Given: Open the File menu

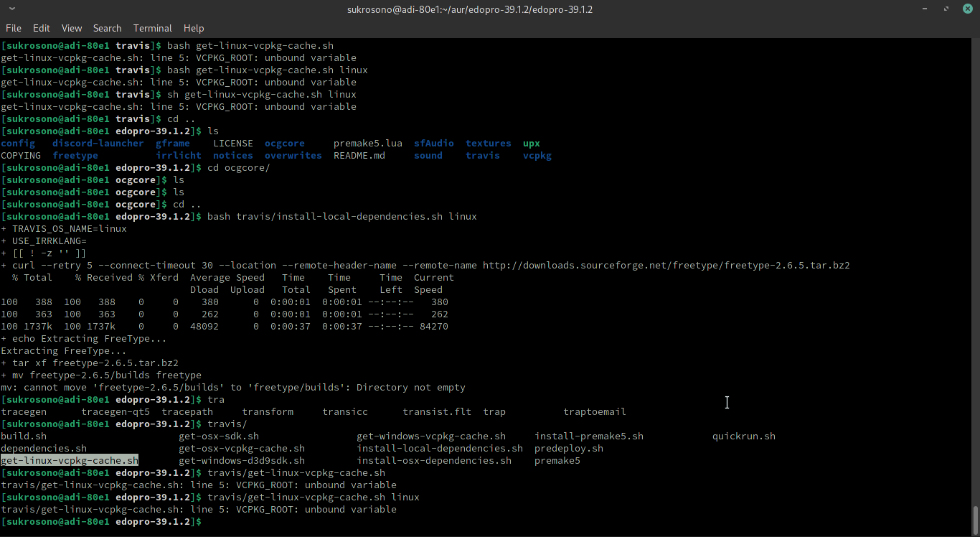Looking at the screenshot, I should pos(13,28).
